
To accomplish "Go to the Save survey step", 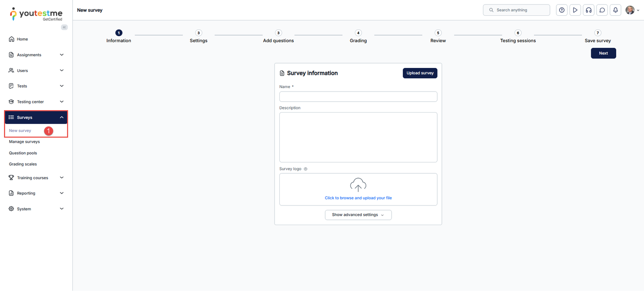I will (x=598, y=36).
